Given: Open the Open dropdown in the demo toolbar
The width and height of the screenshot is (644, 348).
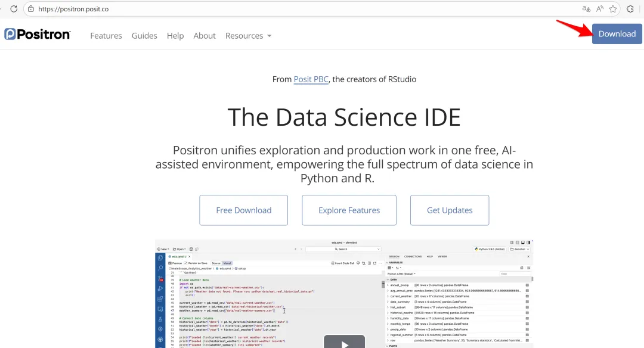Looking at the screenshot, I should [x=179, y=249].
